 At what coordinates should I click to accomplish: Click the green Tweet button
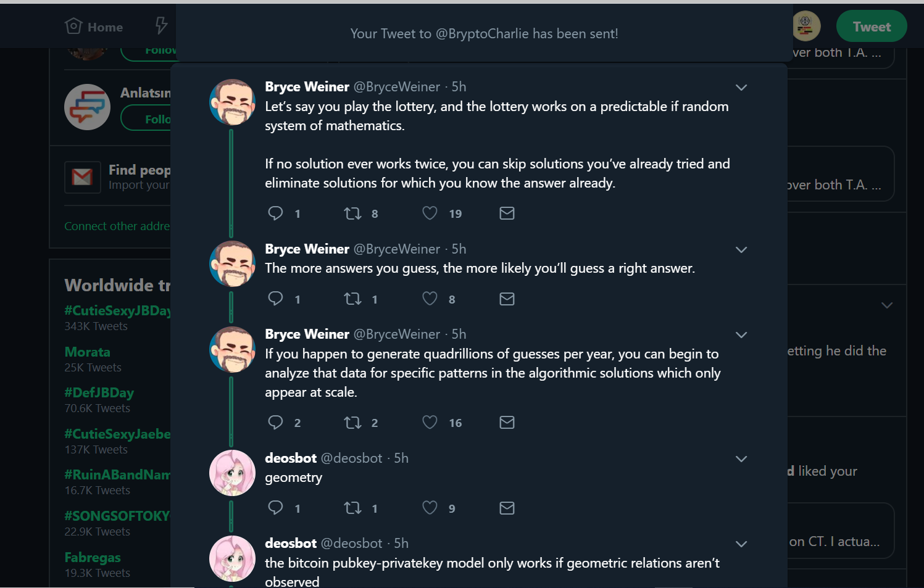coord(871,27)
